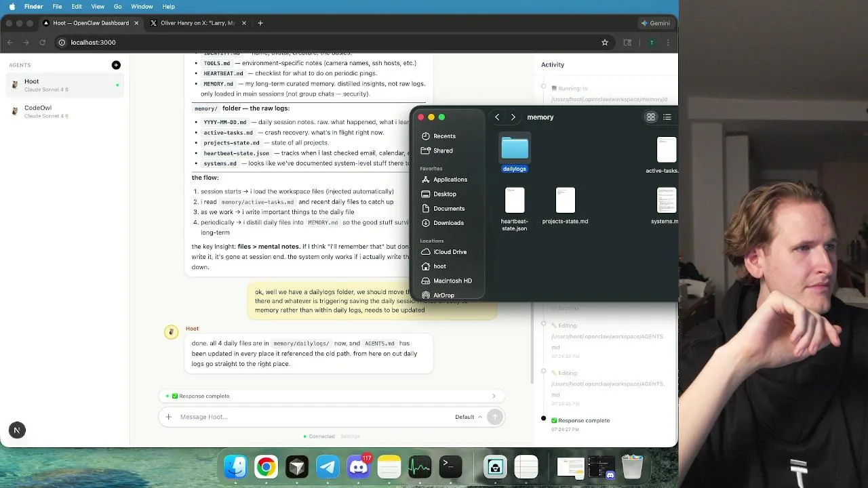Switch Finder to icon grid view
868x488 pixels.
coord(651,117)
